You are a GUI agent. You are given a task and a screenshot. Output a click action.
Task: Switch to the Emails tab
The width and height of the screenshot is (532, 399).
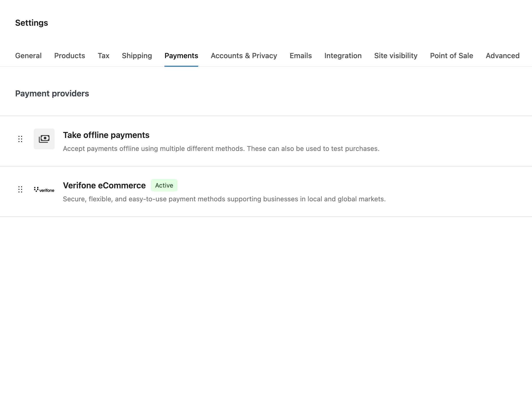pos(300,56)
